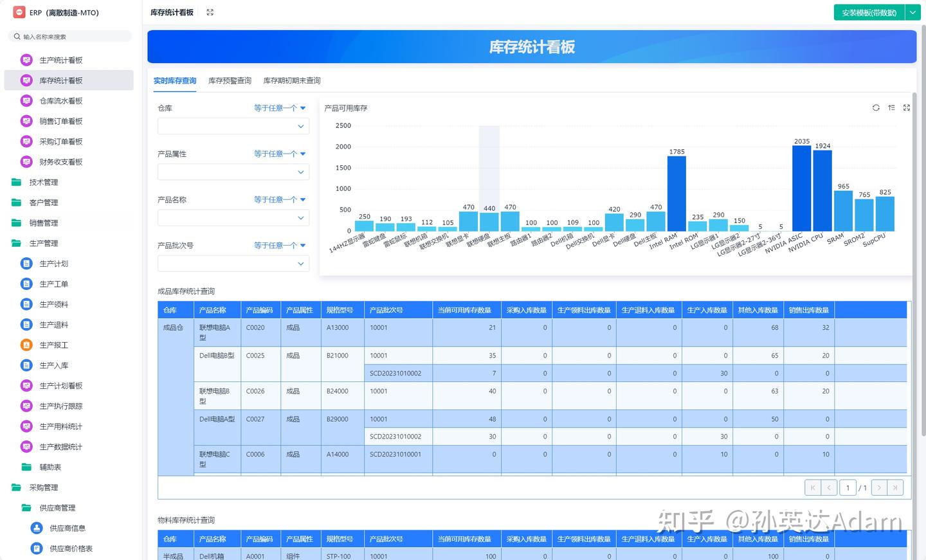Click the Intel RAM bar in chart
The width and height of the screenshot is (926, 560).
[676, 193]
